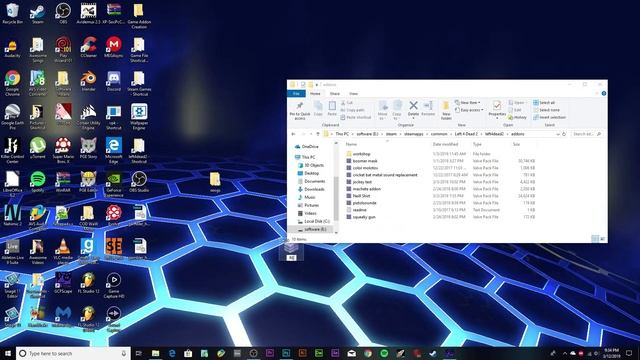Select the Super Mario Bros X desktop icon
Screen dimensions: 640x360
click(63, 150)
